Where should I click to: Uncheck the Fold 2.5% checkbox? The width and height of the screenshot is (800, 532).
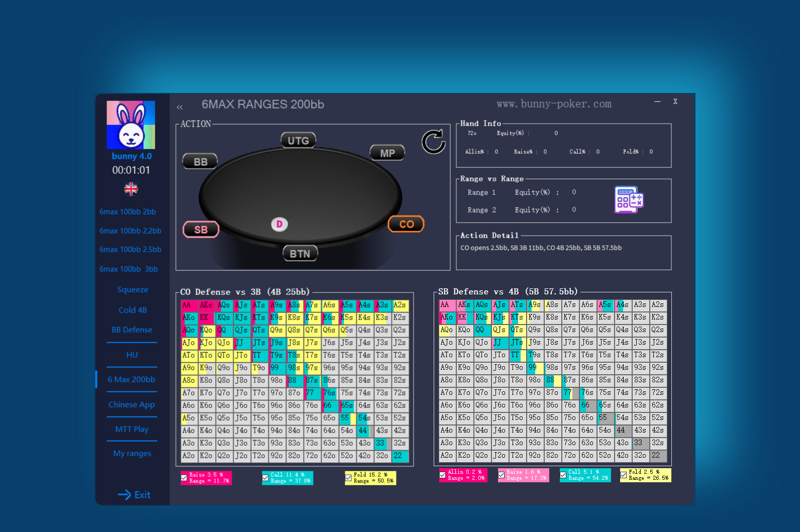click(x=624, y=475)
